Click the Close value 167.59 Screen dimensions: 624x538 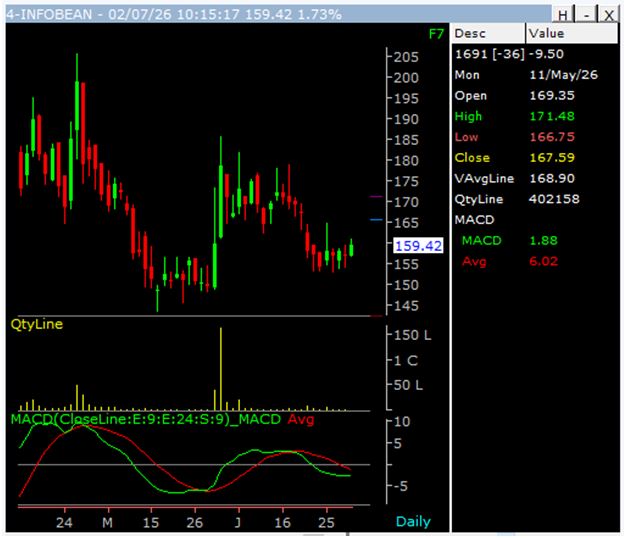click(552, 158)
